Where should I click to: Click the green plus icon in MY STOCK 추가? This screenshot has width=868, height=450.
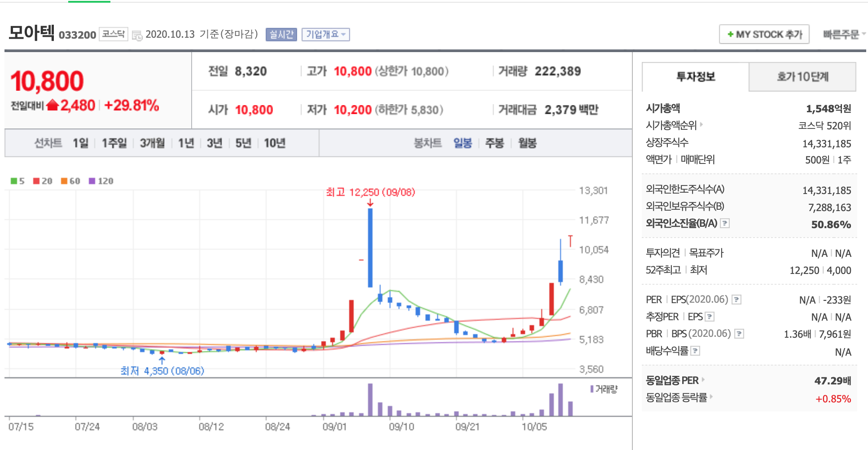click(730, 35)
